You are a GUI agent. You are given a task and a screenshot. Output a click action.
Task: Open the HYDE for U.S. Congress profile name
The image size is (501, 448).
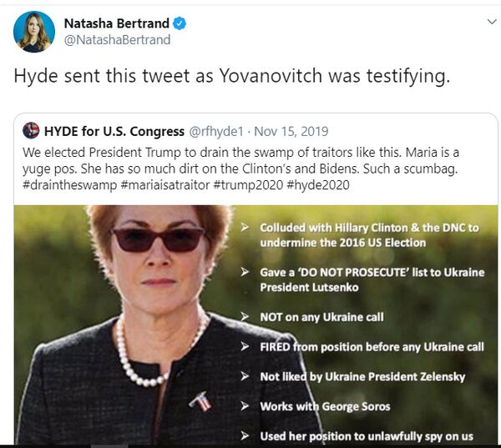(x=114, y=131)
